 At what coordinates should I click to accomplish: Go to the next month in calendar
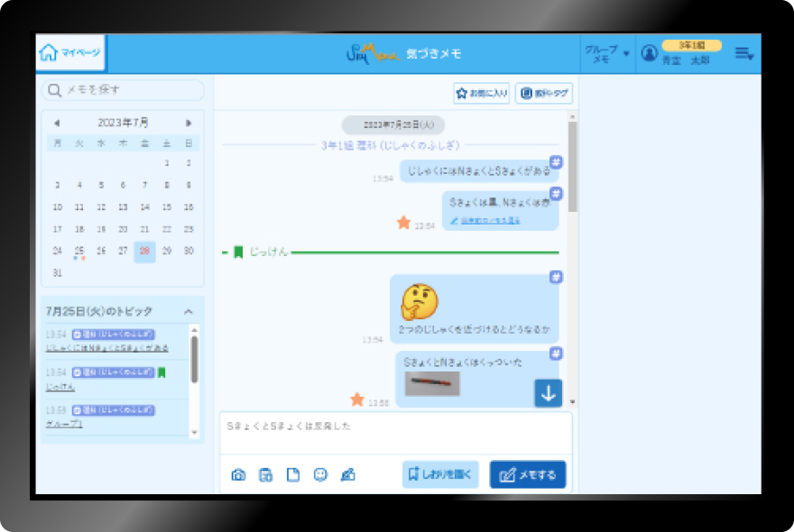pos(189,123)
